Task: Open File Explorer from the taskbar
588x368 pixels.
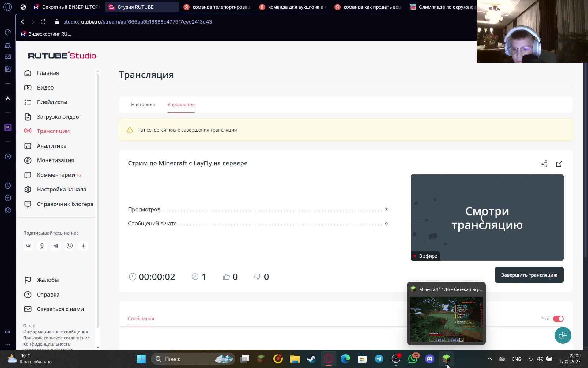Action: [x=295, y=359]
